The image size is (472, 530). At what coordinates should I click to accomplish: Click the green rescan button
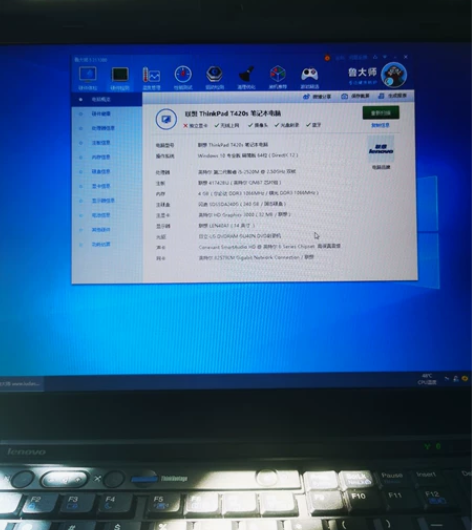tap(381, 113)
